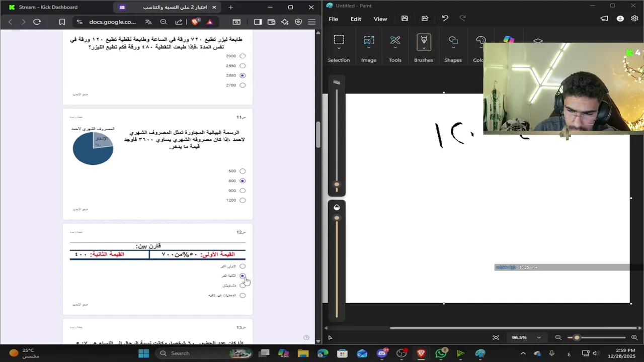The image size is (644, 362).
Task: Select radio option 800 in question 11
Action: (243, 181)
